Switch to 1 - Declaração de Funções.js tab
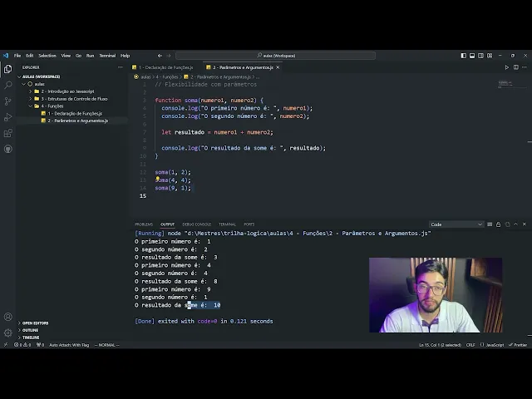This screenshot has width=532, height=399. click(165, 67)
